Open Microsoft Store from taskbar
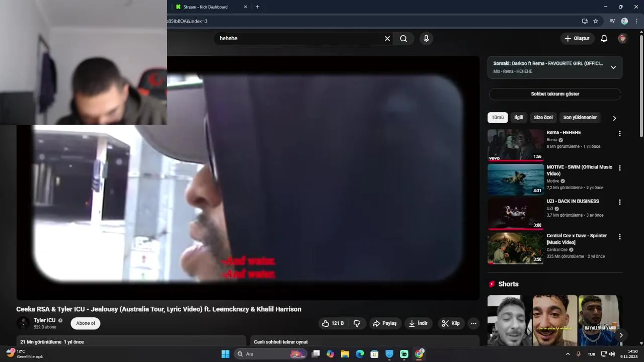Image resolution: width=644 pixels, height=362 pixels. [x=374, y=354]
